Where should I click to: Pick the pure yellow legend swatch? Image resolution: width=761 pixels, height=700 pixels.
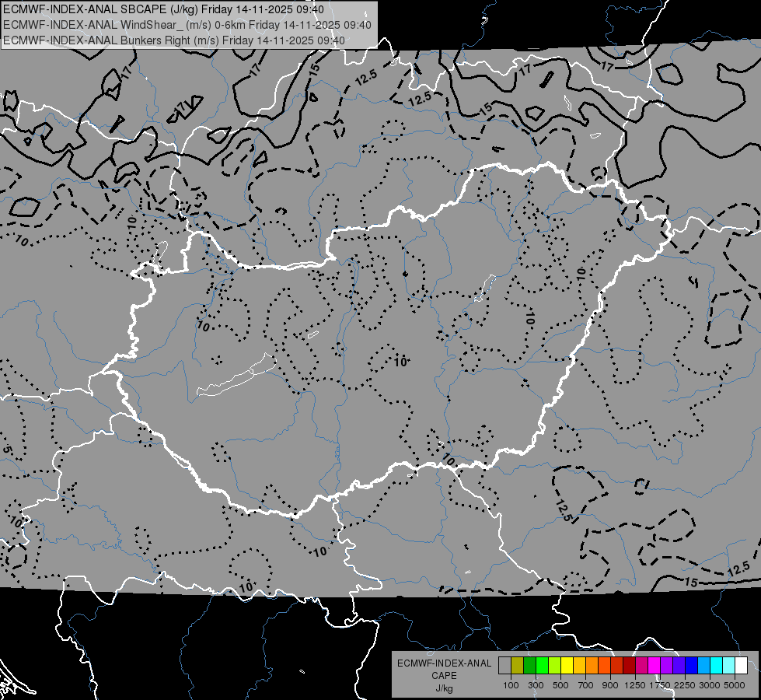[567, 665]
